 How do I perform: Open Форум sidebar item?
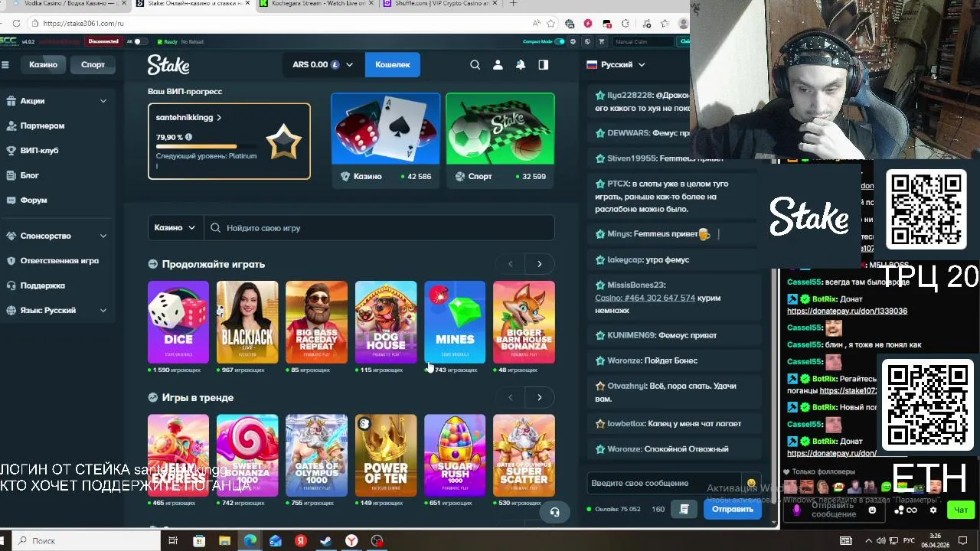33,201
